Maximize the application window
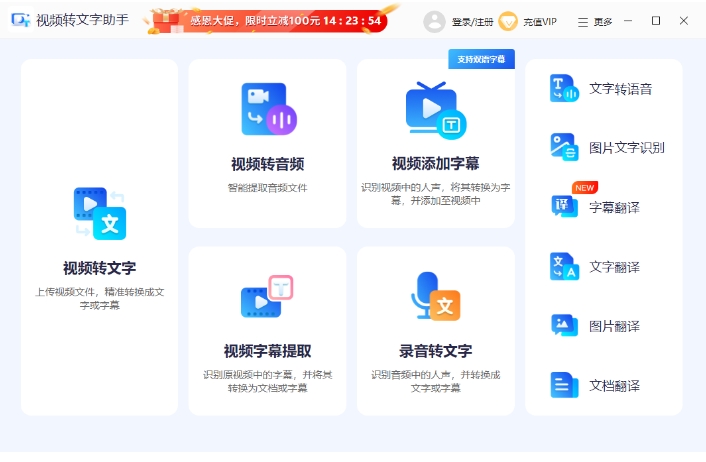This screenshot has width=706, height=462. coord(656,21)
